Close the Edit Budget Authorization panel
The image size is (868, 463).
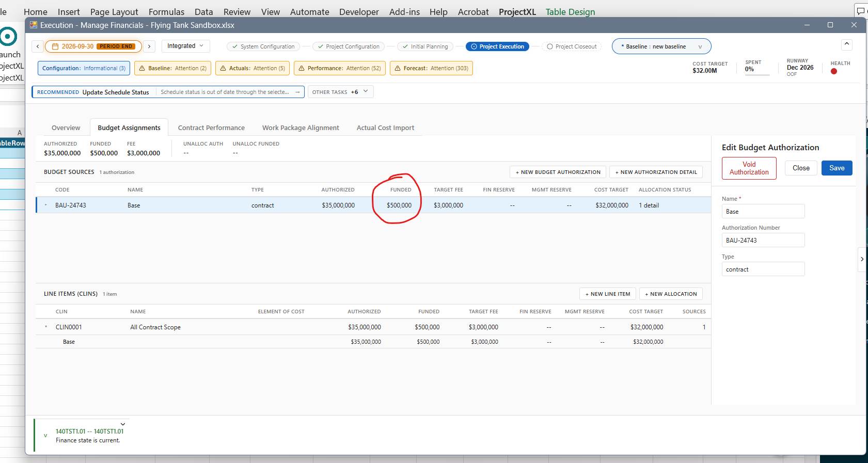[x=801, y=168]
